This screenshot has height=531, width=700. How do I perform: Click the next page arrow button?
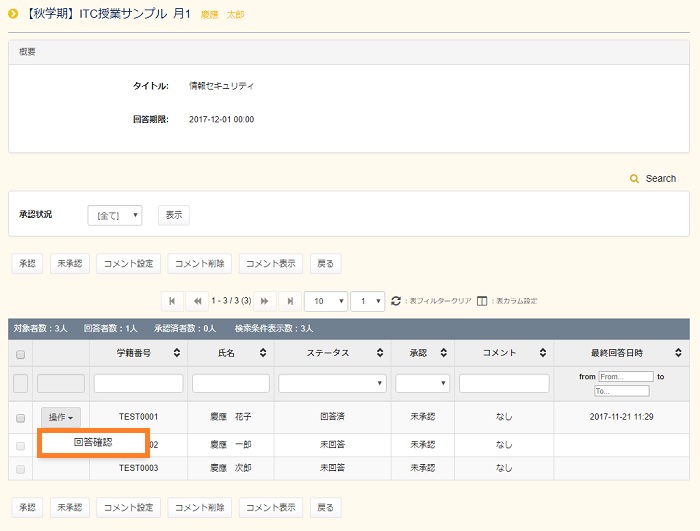click(x=265, y=301)
